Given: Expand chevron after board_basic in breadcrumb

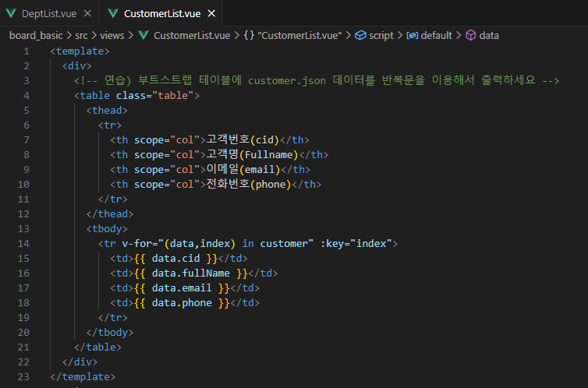Looking at the screenshot, I should (69, 36).
